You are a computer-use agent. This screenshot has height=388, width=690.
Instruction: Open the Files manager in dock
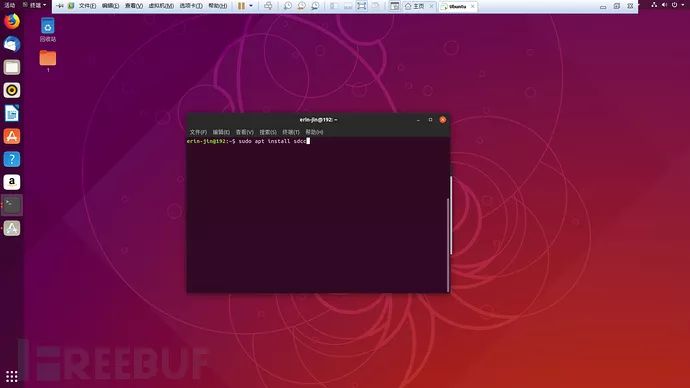[x=12, y=67]
